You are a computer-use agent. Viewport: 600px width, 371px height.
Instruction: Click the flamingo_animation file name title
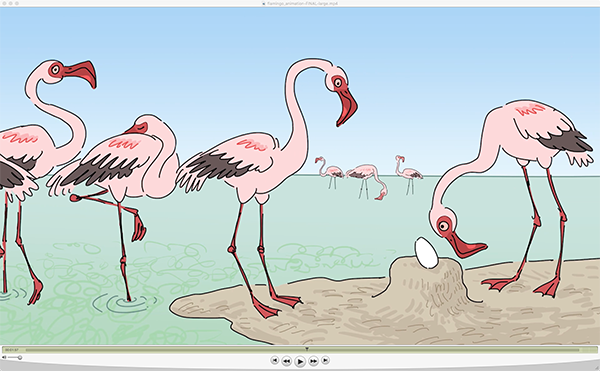tap(303, 3)
